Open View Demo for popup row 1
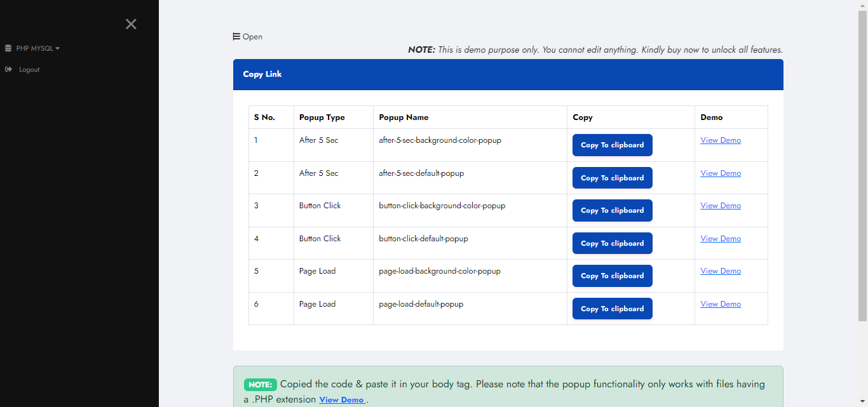Viewport: 868px width, 407px height. (x=721, y=140)
